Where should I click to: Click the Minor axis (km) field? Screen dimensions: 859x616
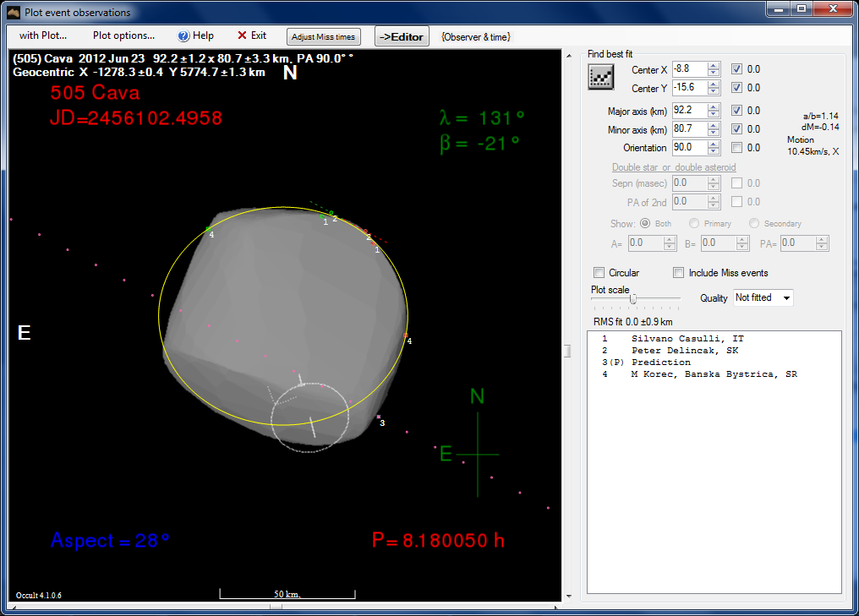pos(690,129)
